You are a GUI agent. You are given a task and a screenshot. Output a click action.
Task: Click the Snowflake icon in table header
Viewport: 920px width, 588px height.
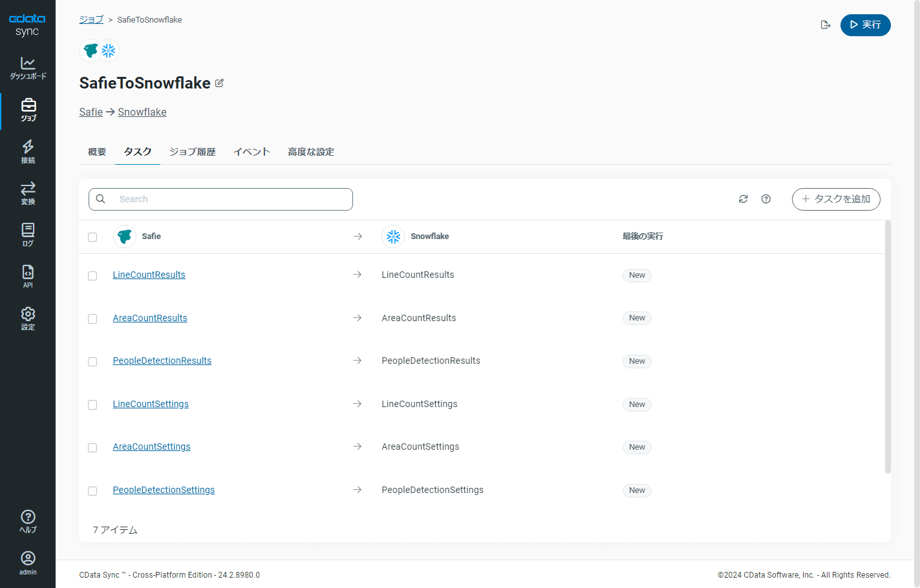393,236
